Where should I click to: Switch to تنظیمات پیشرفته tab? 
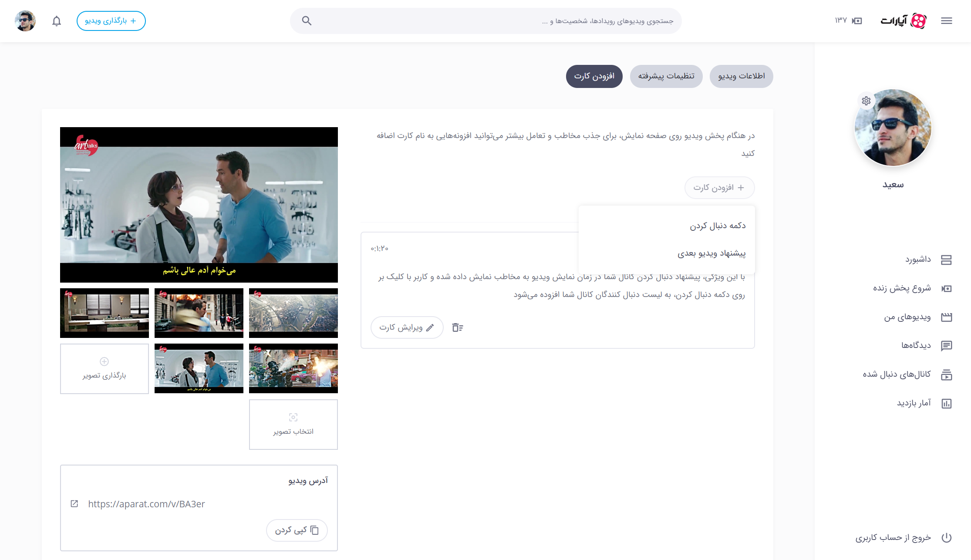666,76
